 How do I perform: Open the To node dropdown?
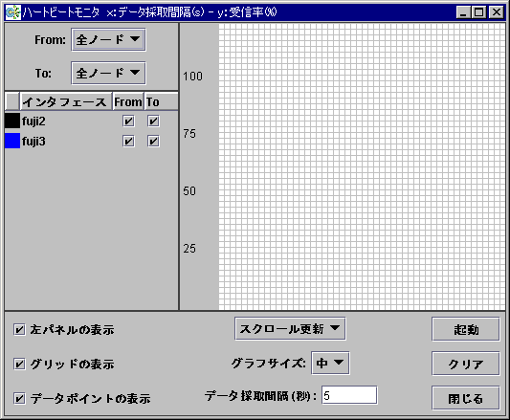[108, 73]
